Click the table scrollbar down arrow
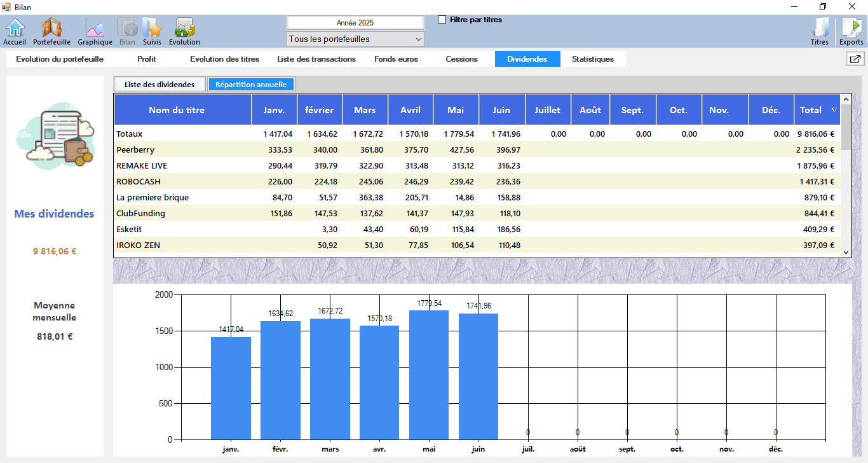868x463 pixels. point(846,252)
